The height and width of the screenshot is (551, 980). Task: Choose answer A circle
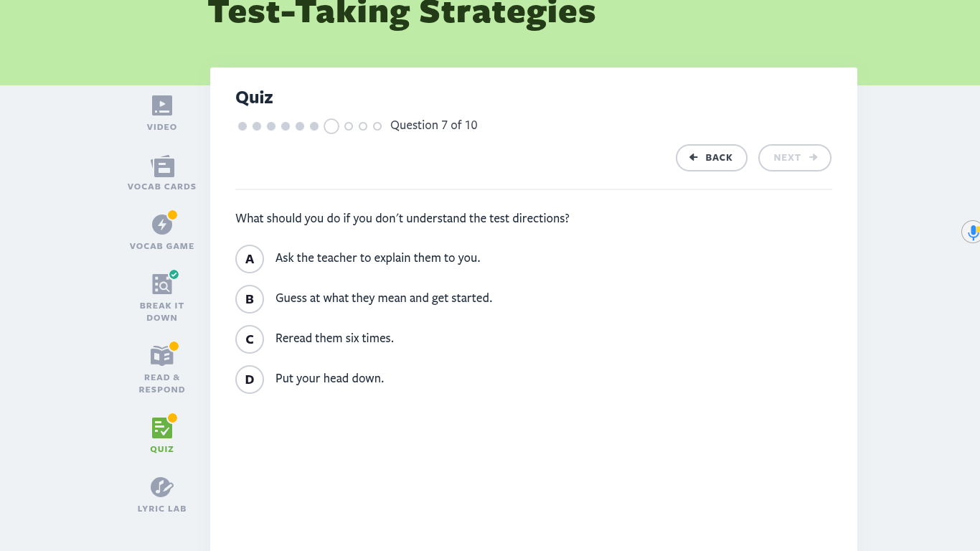click(x=250, y=259)
